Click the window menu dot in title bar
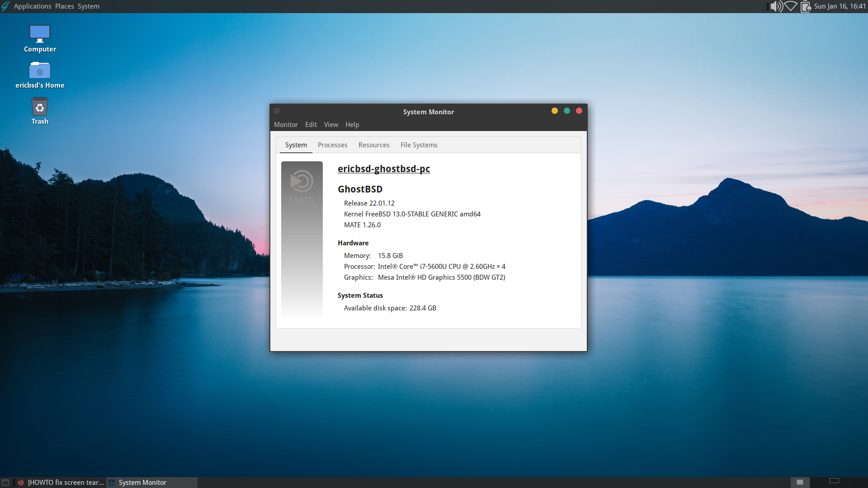868x488 pixels. click(x=277, y=111)
